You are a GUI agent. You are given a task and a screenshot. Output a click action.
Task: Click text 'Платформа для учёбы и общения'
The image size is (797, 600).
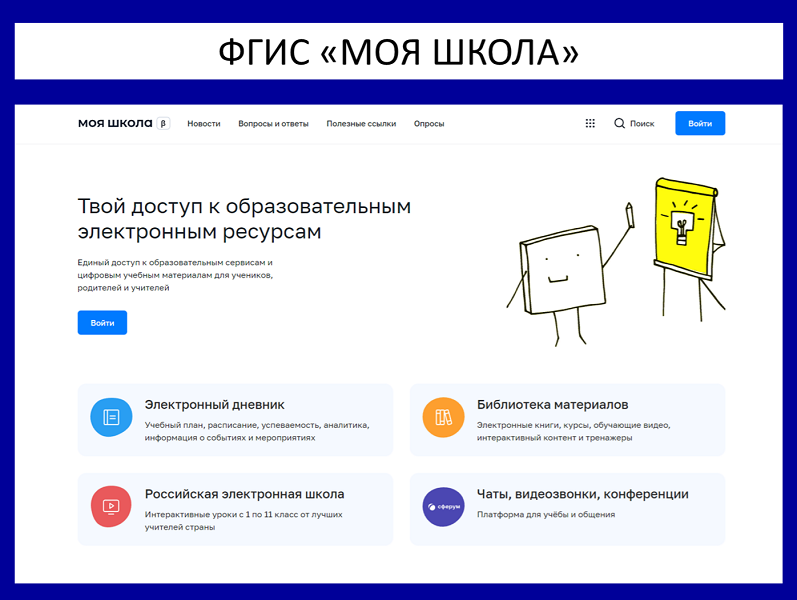[x=546, y=515]
